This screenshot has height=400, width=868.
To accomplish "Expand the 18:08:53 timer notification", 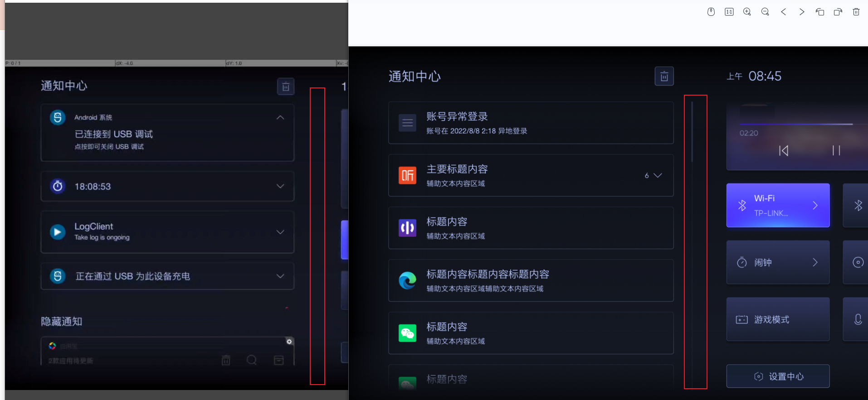I will point(280,186).
